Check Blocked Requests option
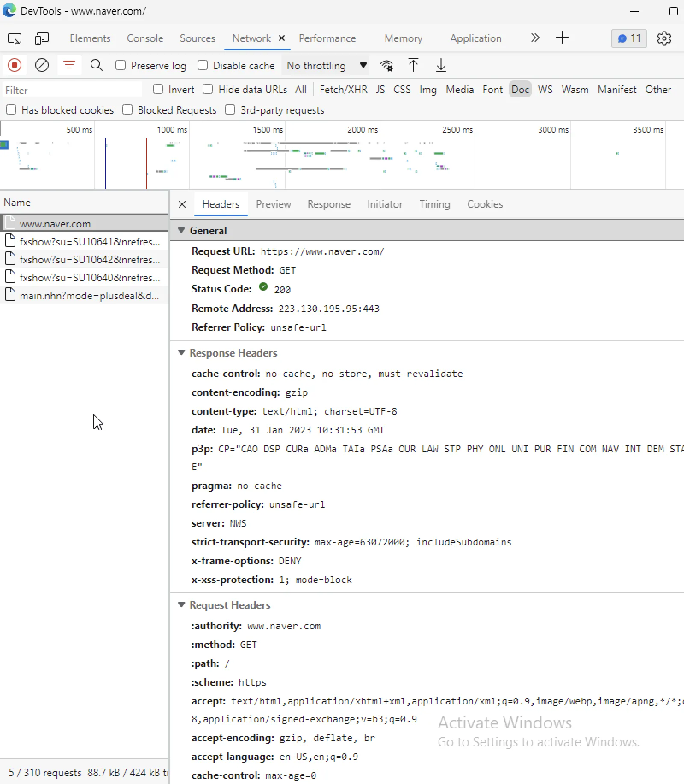Screen dimensions: 684x784 127,110
